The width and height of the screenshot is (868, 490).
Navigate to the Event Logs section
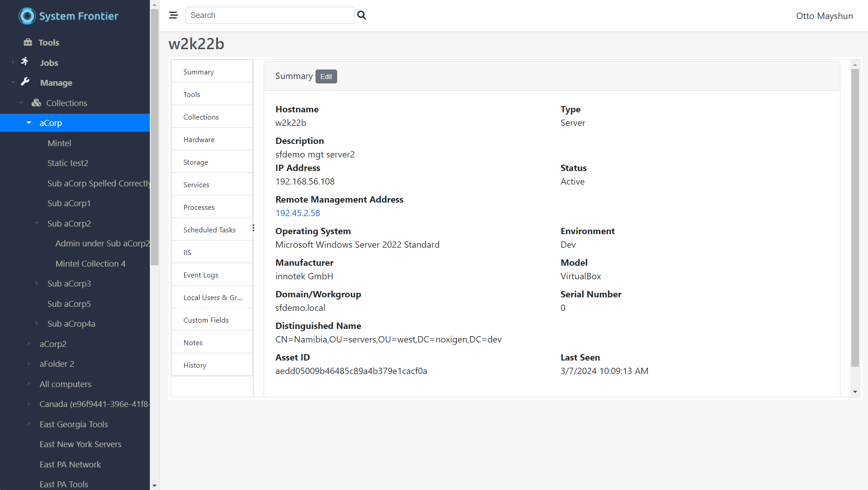point(200,275)
